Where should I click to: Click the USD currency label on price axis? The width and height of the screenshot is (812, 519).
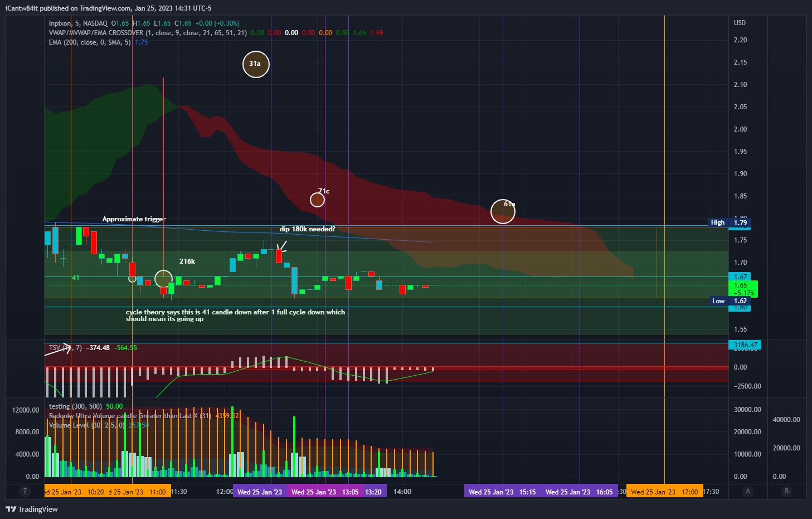[740, 23]
